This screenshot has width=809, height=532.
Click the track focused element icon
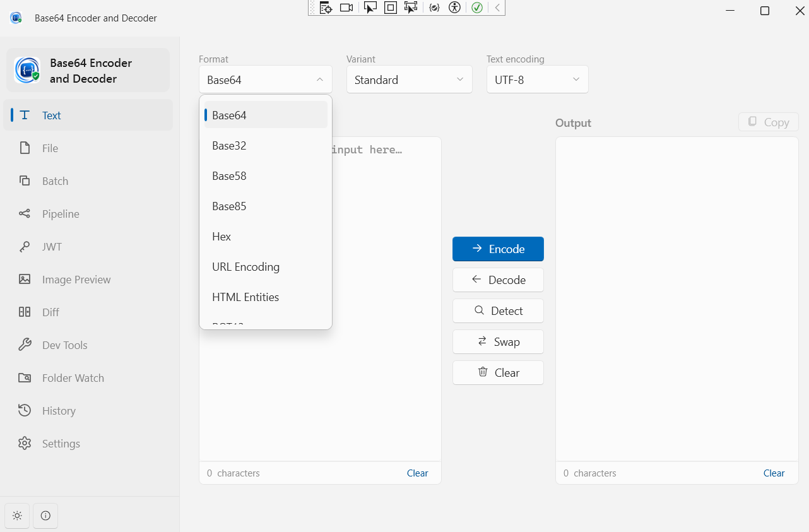[411, 8]
